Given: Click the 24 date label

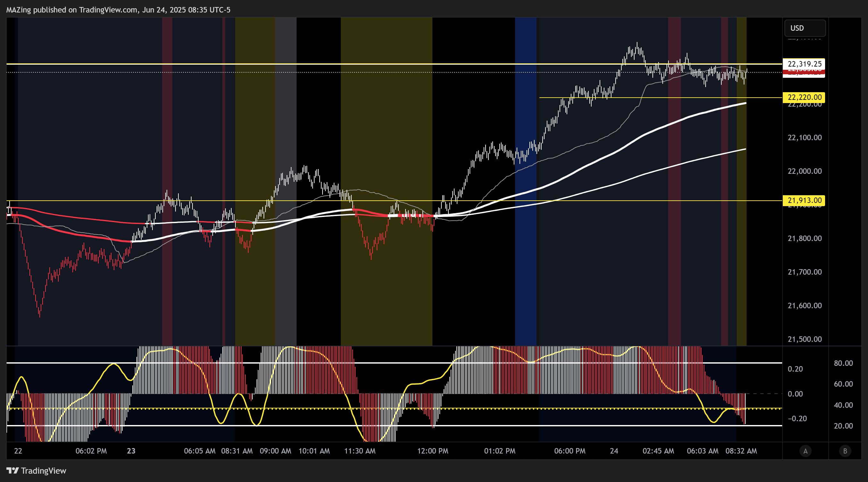Looking at the screenshot, I should (614, 451).
